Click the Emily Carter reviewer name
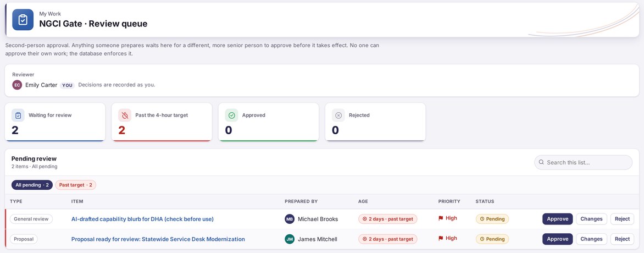The height and width of the screenshot is (253, 644). click(41, 85)
